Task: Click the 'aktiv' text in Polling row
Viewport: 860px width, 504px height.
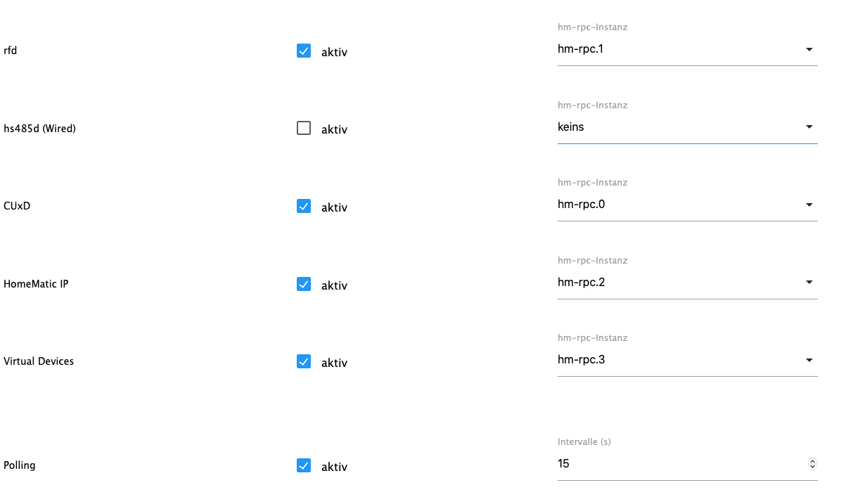Action: [334, 467]
